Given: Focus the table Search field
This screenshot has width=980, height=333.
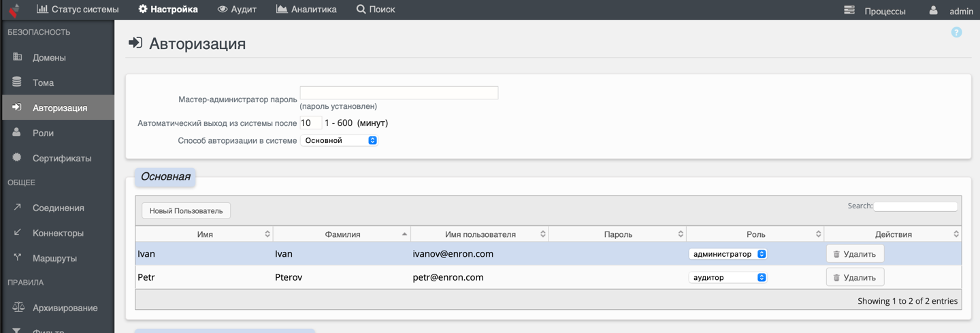Looking at the screenshot, I should (x=915, y=206).
